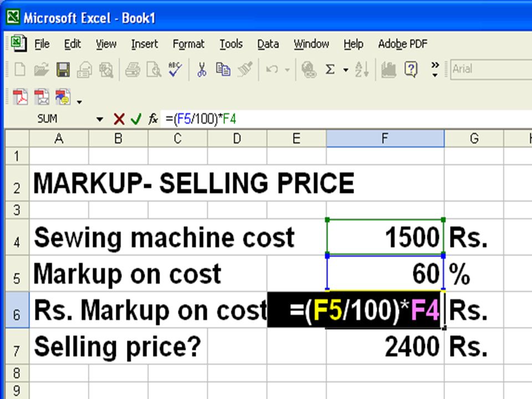Click the AutoSum sigma icon
This screenshot has height=399, width=532.
coord(330,70)
